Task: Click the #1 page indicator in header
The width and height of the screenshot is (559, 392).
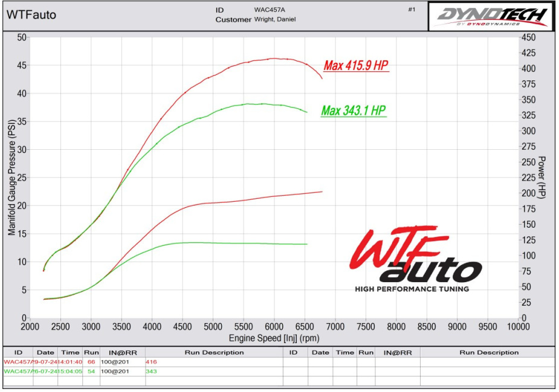Action: point(412,10)
